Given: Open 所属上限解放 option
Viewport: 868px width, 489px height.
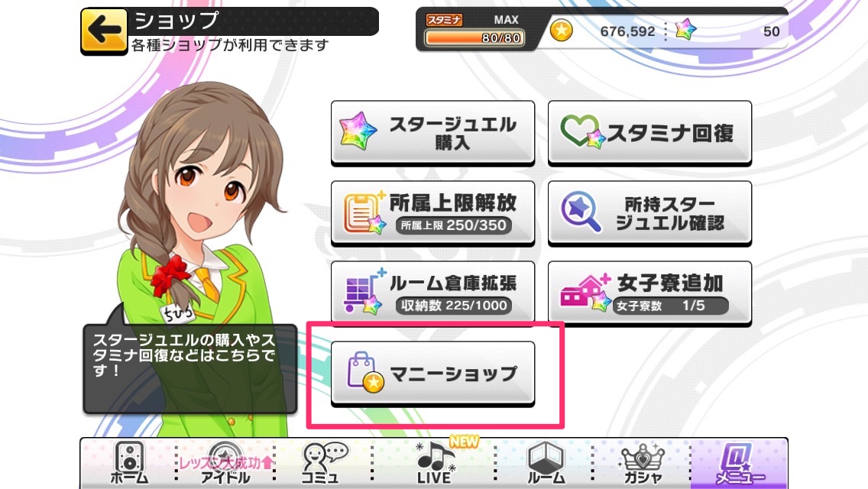Looking at the screenshot, I should [433, 213].
